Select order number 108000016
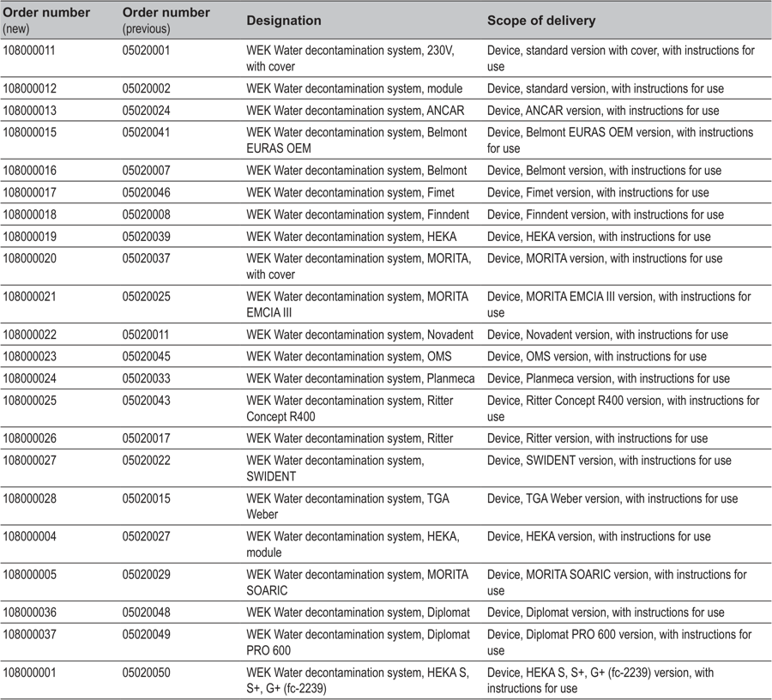 pos(29,171)
